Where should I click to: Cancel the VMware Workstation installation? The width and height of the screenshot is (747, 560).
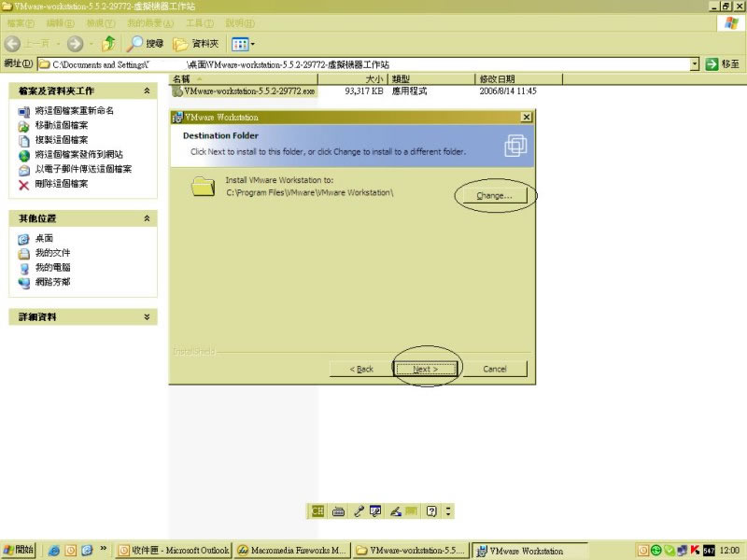tap(495, 369)
